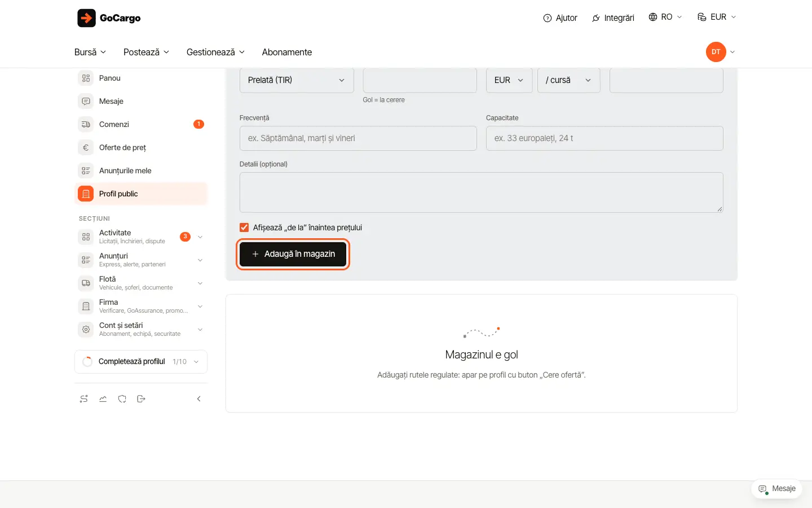This screenshot has height=508, width=812.
Task: Expand the Flotă section
Action: pyautogui.click(x=141, y=283)
